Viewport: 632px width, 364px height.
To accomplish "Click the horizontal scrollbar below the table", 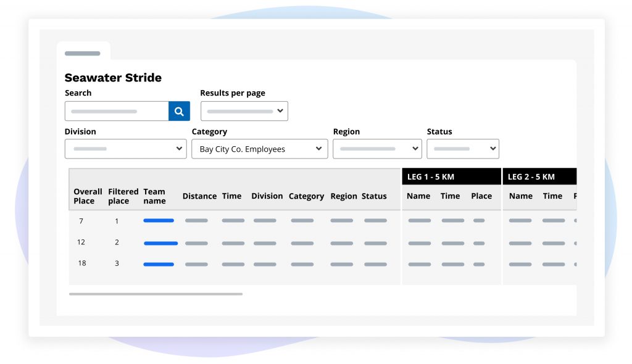I will click(x=156, y=294).
